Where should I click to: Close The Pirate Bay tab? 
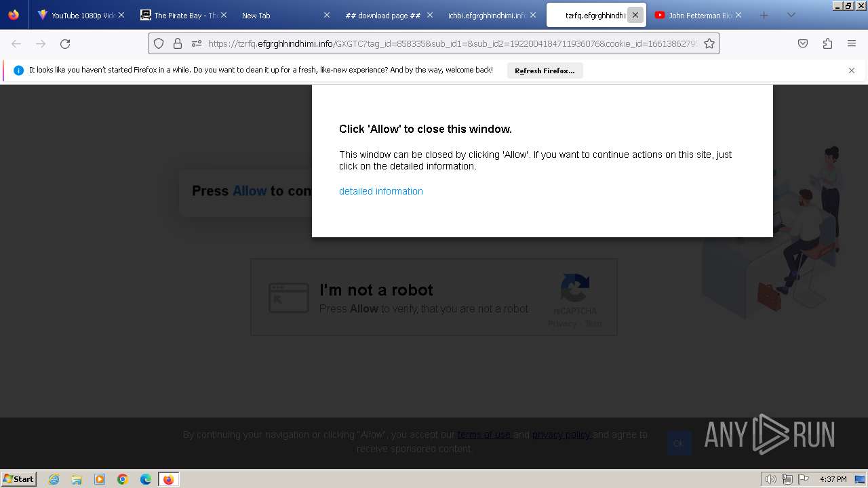click(x=224, y=15)
